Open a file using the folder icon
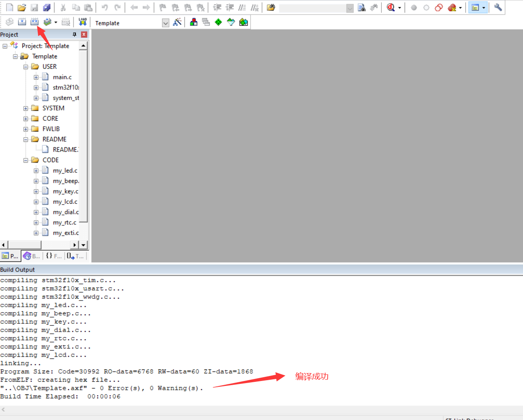This screenshot has height=420, width=523. click(x=22, y=7)
